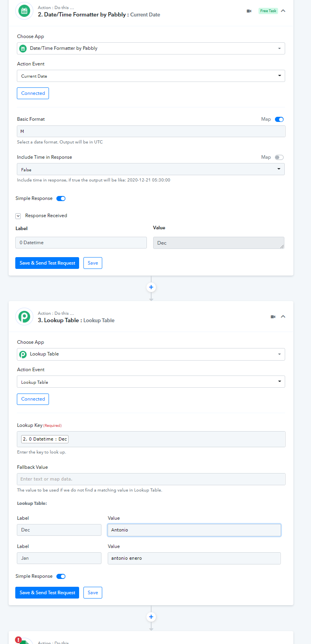Click the Save button in step 2

[x=93, y=263]
